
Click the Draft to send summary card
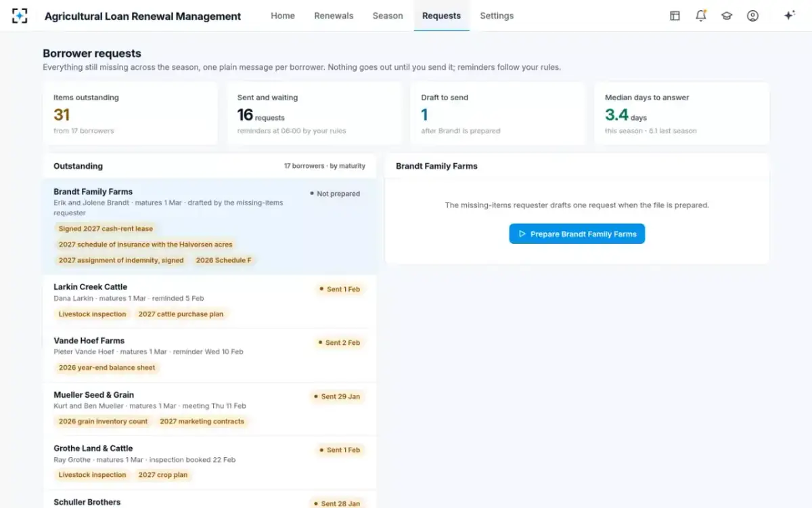pos(498,114)
